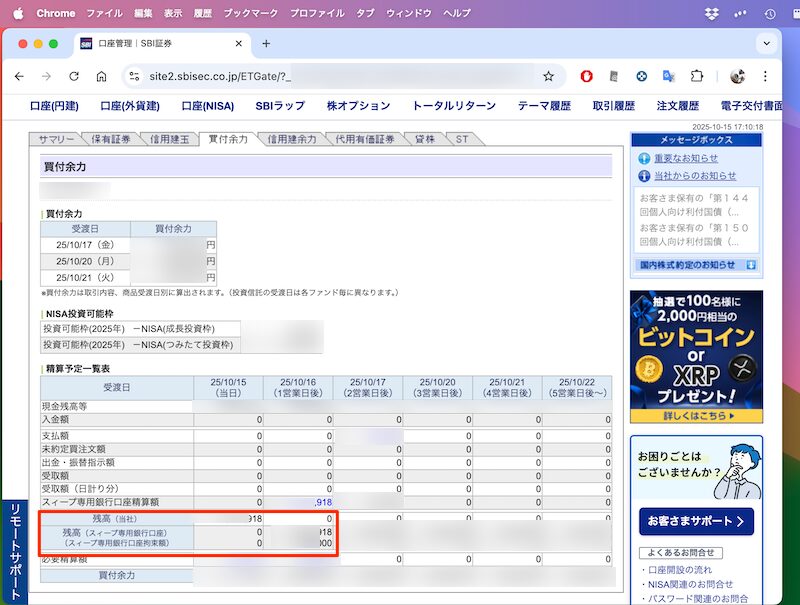Open the Chrome extensions puzzle icon
The width and height of the screenshot is (800, 605).
(x=697, y=76)
